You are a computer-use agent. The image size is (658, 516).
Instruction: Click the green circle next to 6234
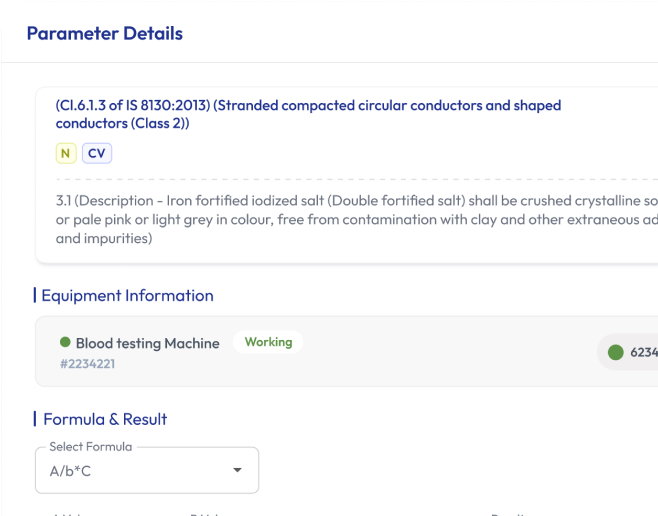615,352
